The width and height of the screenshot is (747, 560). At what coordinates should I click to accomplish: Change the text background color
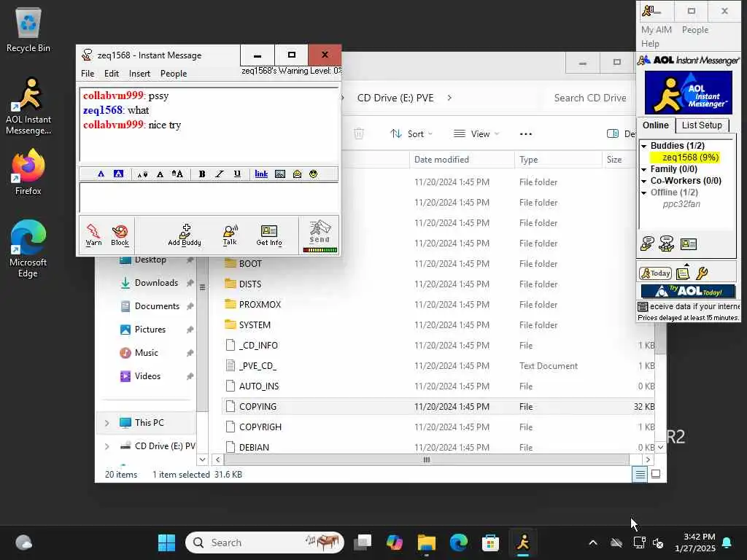click(x=118, y=174)
